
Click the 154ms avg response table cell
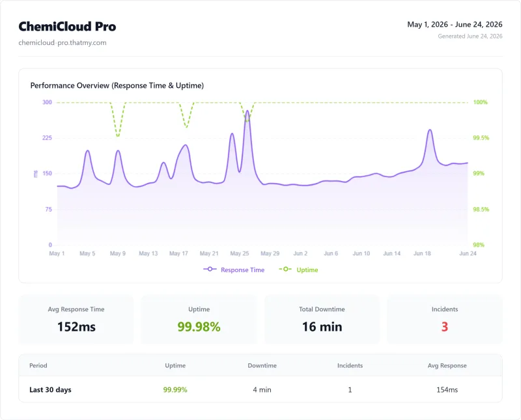(447, 390)
